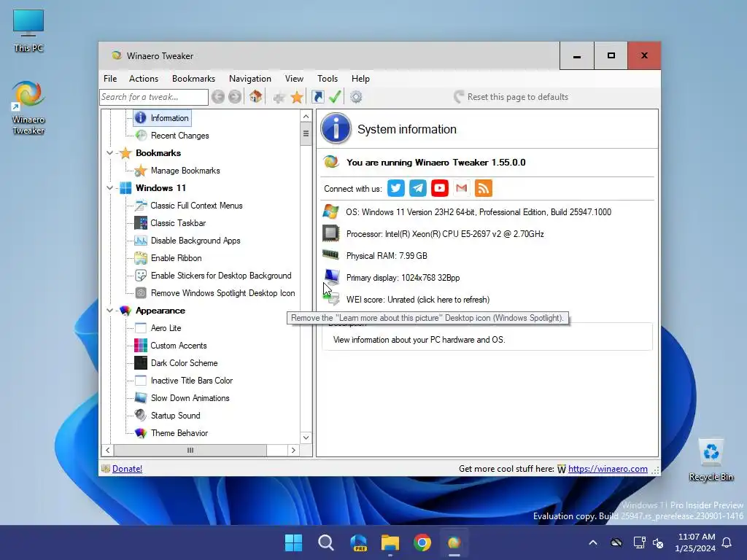Open the notifications bell in tray

click(x=727, y=542)
